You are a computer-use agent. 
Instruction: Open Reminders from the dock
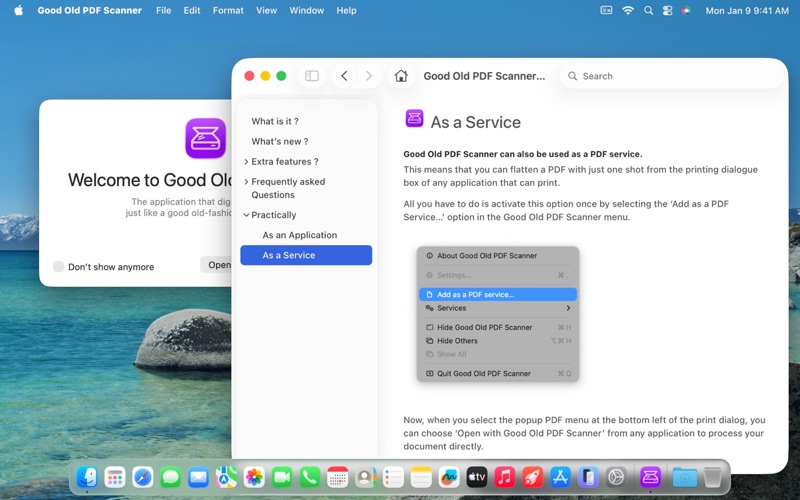393,478
